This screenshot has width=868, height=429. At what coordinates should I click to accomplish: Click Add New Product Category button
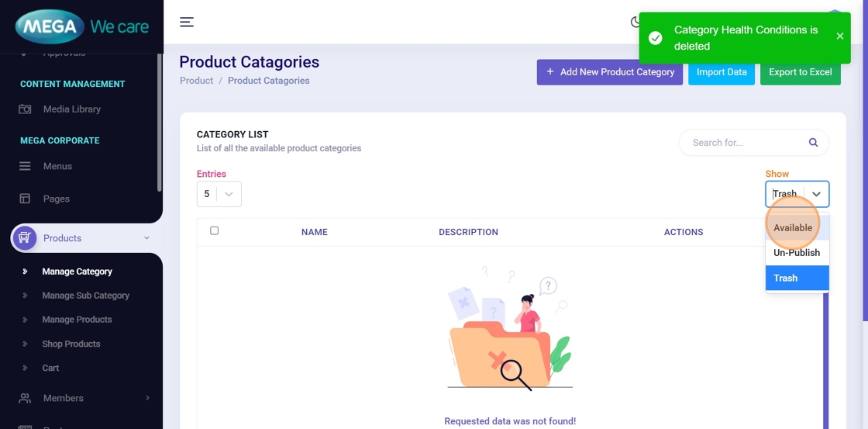[609, 72]
